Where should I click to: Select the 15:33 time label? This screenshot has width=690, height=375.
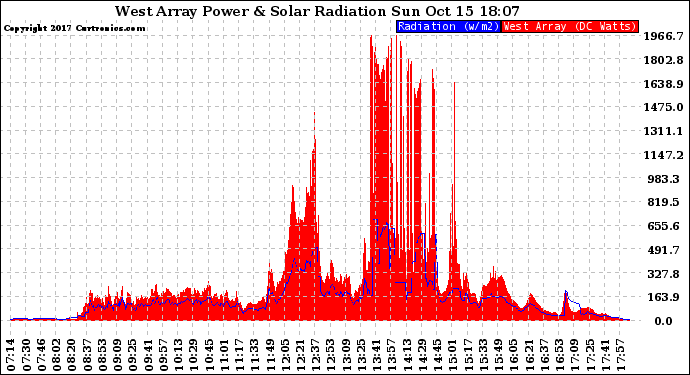pyautogui.click(x=483, y=355)
